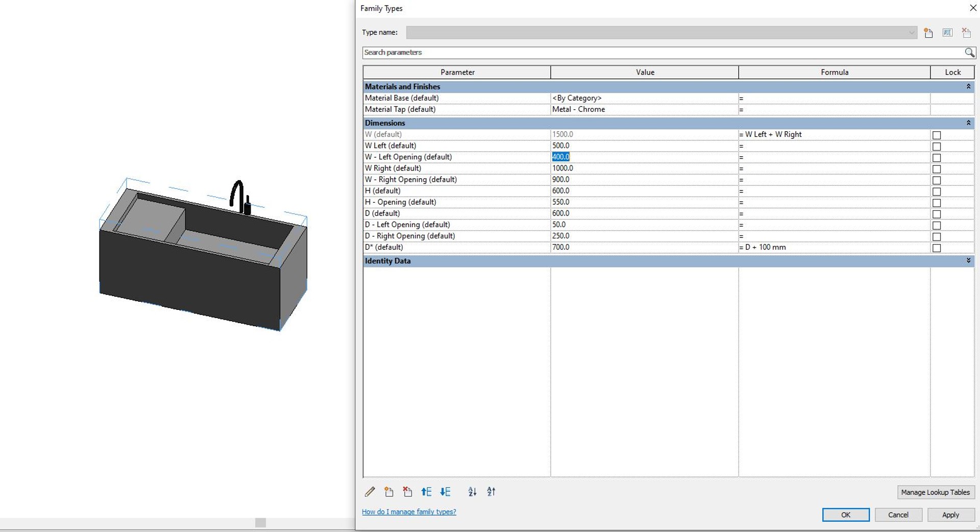Click the search magnifier icon
The image size is (980, 532).
[x=969, y=53]
